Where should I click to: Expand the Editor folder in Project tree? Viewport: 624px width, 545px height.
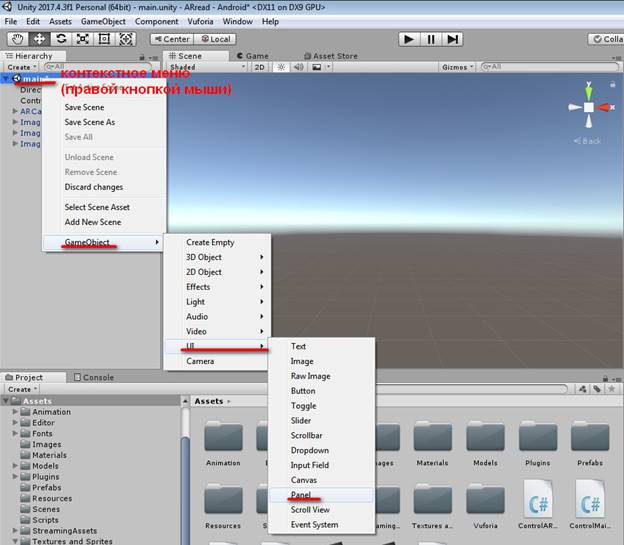tap(15, 422)
